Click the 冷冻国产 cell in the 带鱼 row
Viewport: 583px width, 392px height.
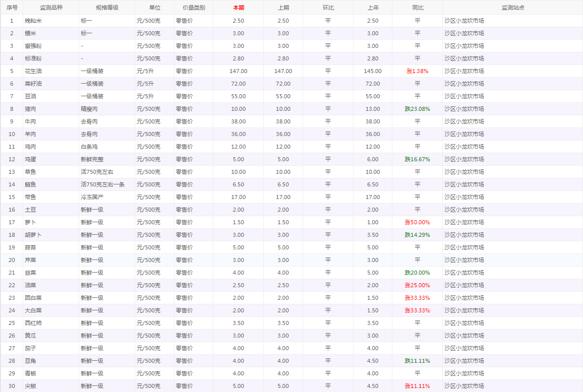(92, 197)
